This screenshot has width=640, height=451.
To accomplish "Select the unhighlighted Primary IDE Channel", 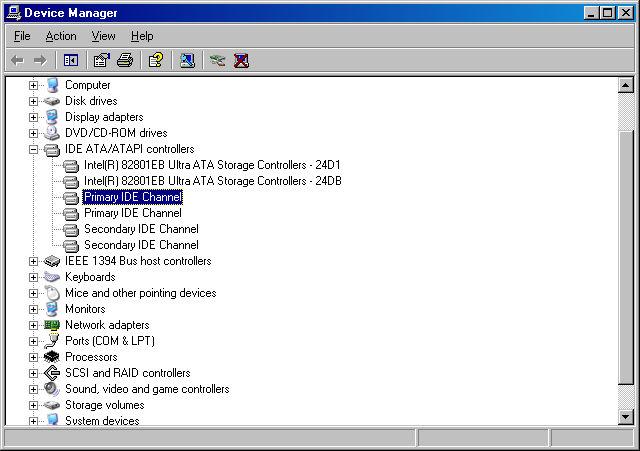I will pyautogui.click(x=133, y=213).
